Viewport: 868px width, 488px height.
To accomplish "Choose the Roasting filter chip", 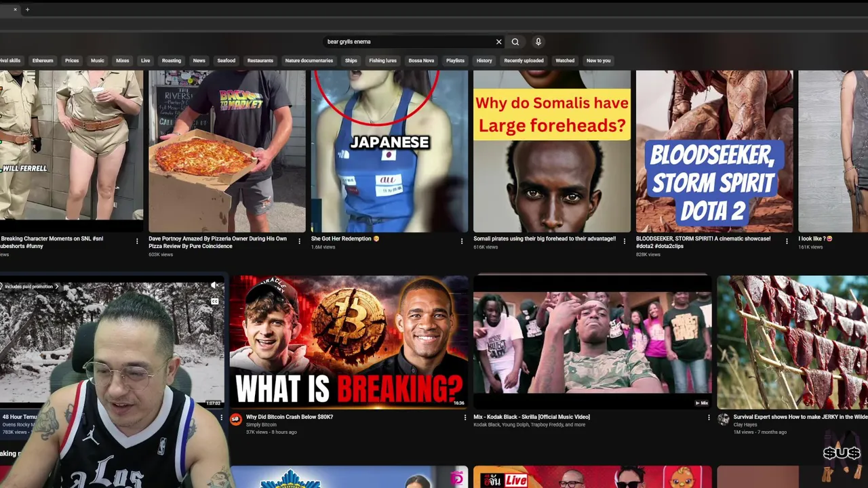I will tap(172, 60).
